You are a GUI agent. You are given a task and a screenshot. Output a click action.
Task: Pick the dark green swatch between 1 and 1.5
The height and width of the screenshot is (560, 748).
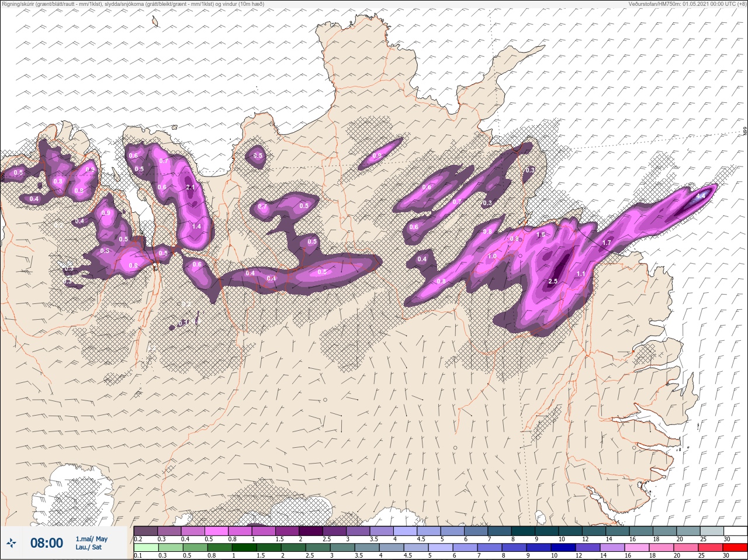click(244, 548)
